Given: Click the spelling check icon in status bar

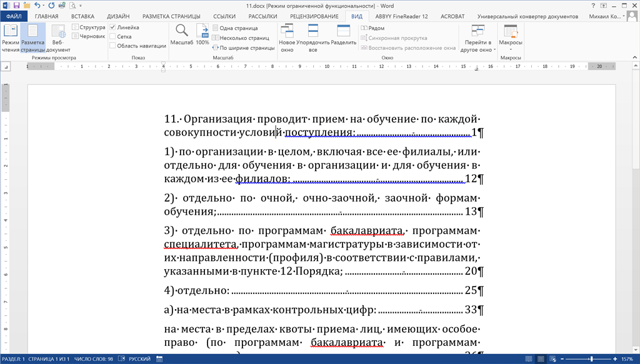Looking at the screenshot, I should coord(121,359).
